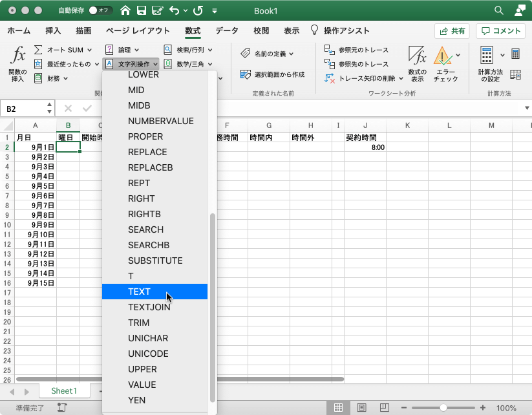Click the 共有 button
This screenshot has width=532, height=415.
point(452,31)
